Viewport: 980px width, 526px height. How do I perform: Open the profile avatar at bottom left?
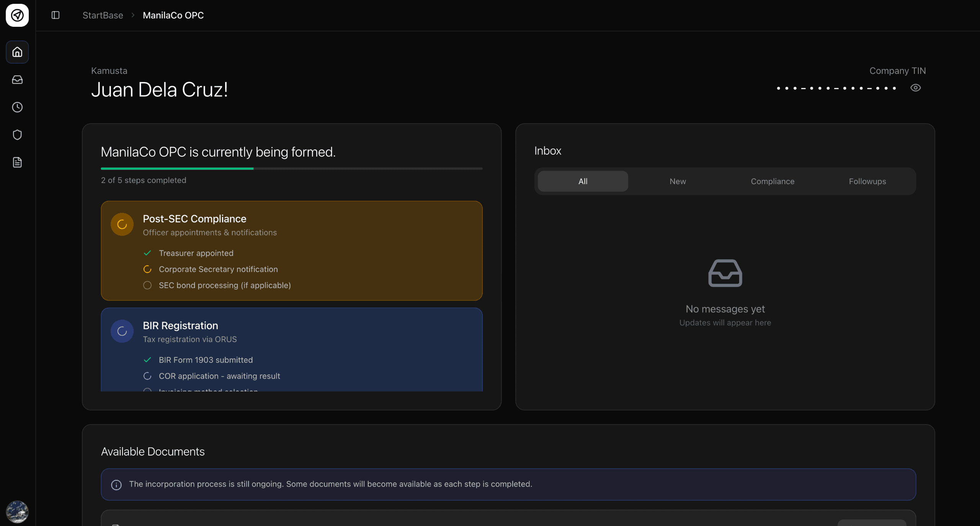pos(17,512)
